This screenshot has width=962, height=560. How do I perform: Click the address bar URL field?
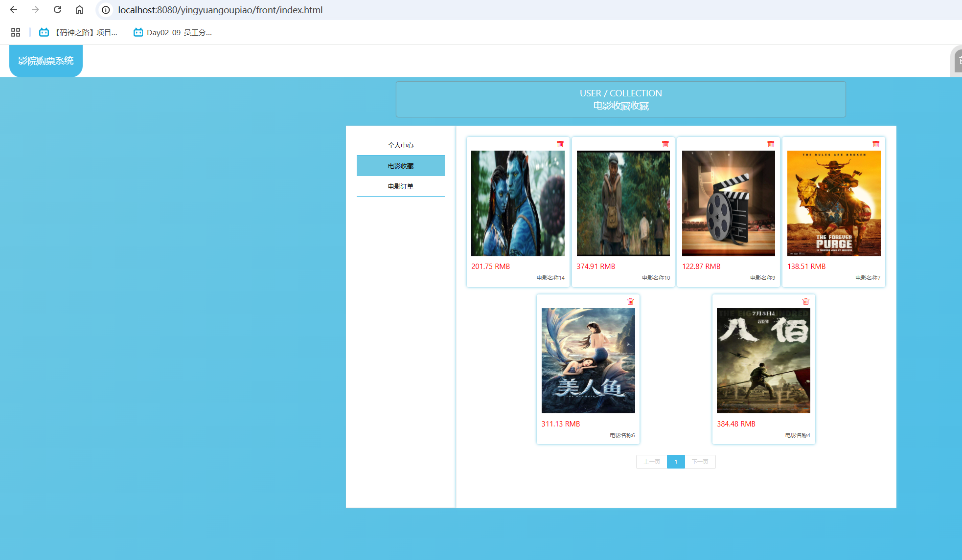point(528,10)
